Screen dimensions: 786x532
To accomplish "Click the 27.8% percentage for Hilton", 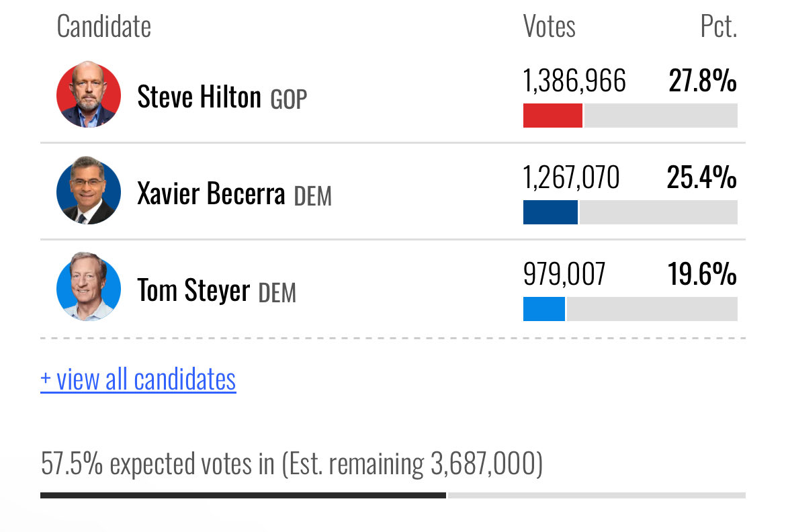I will coord(703,80).
